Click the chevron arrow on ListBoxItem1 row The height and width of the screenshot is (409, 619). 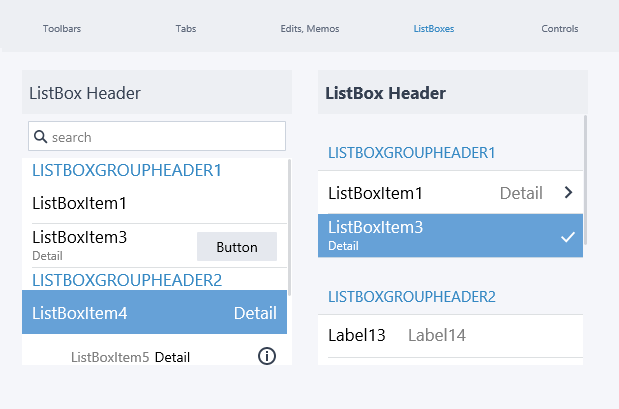[568, 193]
